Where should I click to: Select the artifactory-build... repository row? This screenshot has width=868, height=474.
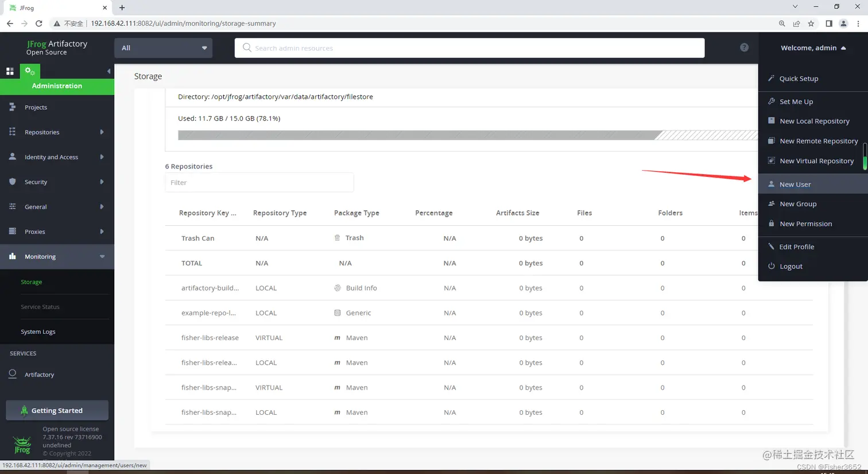pos(489,288)
